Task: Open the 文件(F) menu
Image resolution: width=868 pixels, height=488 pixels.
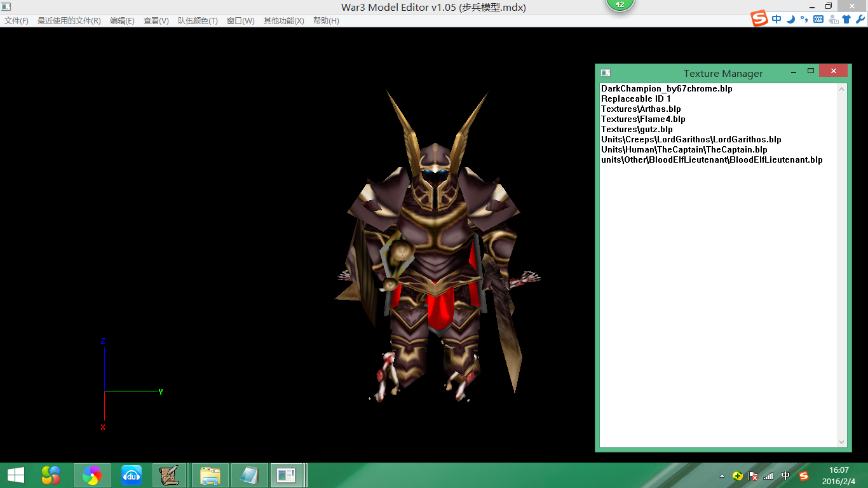Action: (x=17, y=21)
